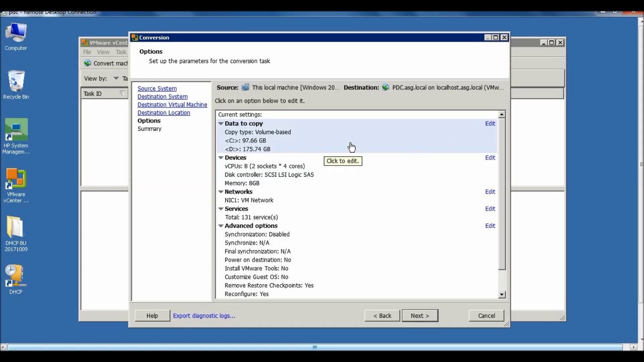Click the Conversion window title icon

click(134, 37)
